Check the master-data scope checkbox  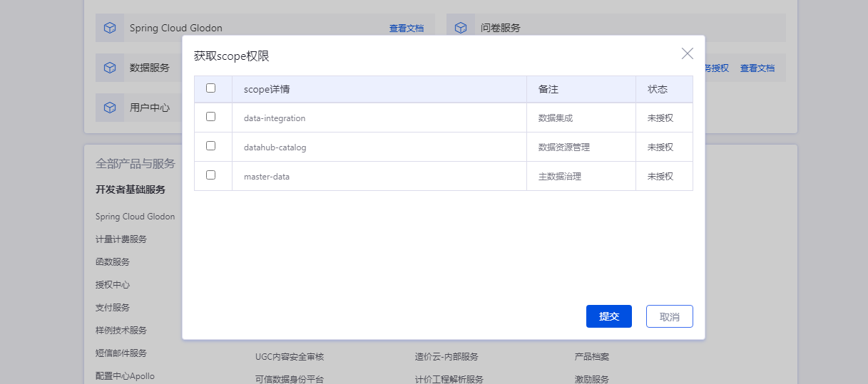[210, 175]
